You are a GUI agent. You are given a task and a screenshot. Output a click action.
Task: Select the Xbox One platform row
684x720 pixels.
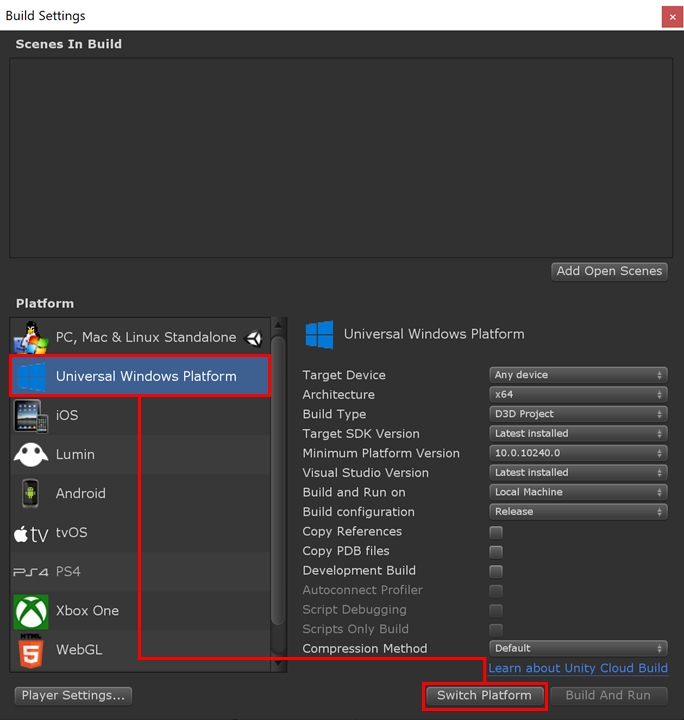[140, 611]
